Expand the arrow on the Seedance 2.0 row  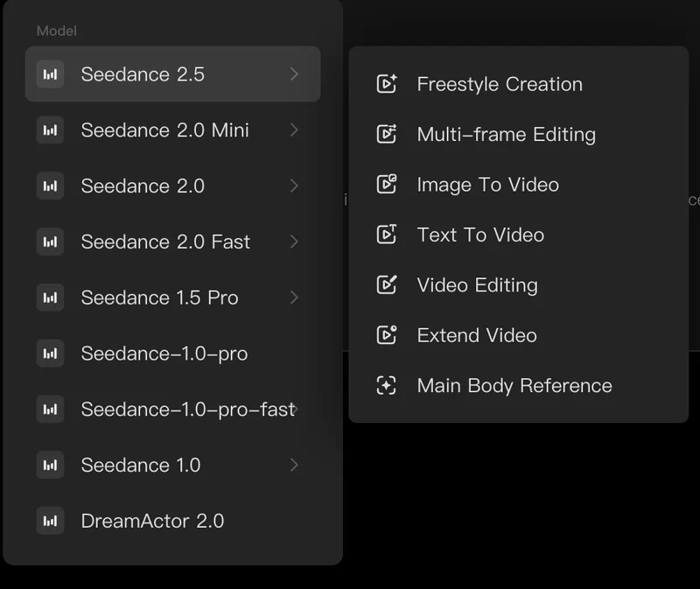click(x=294, y=186)
